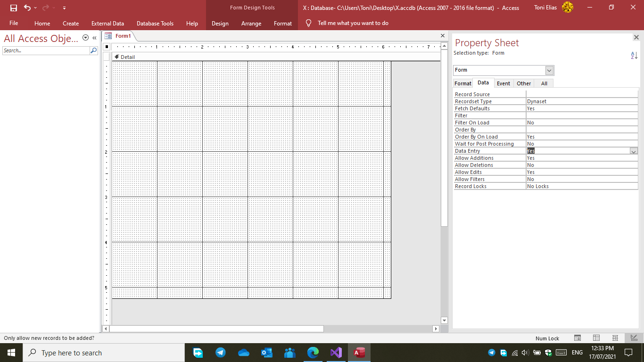Screen dimensions: 644x362
Task: Click the Allow Edits value field
Action: [582, 172]
